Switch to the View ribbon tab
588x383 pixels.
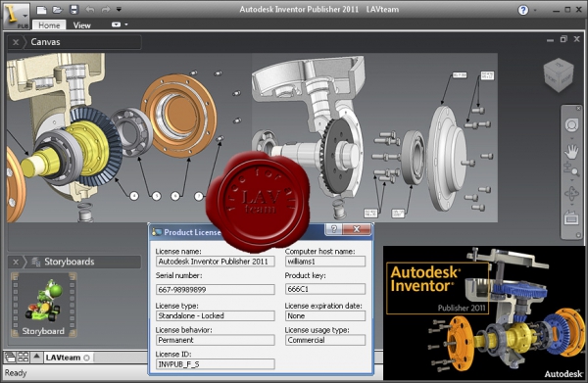point(81,25)
